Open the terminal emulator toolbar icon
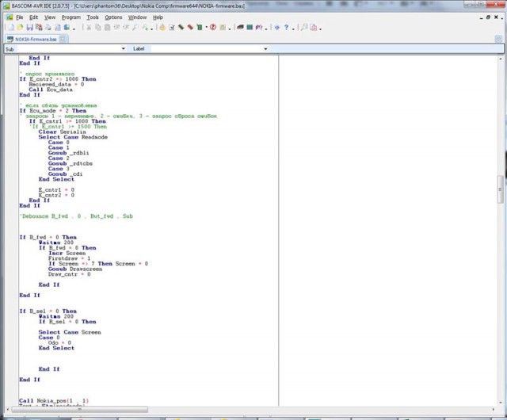The width and height of the screenshot is (507, 420). [240, 28]
